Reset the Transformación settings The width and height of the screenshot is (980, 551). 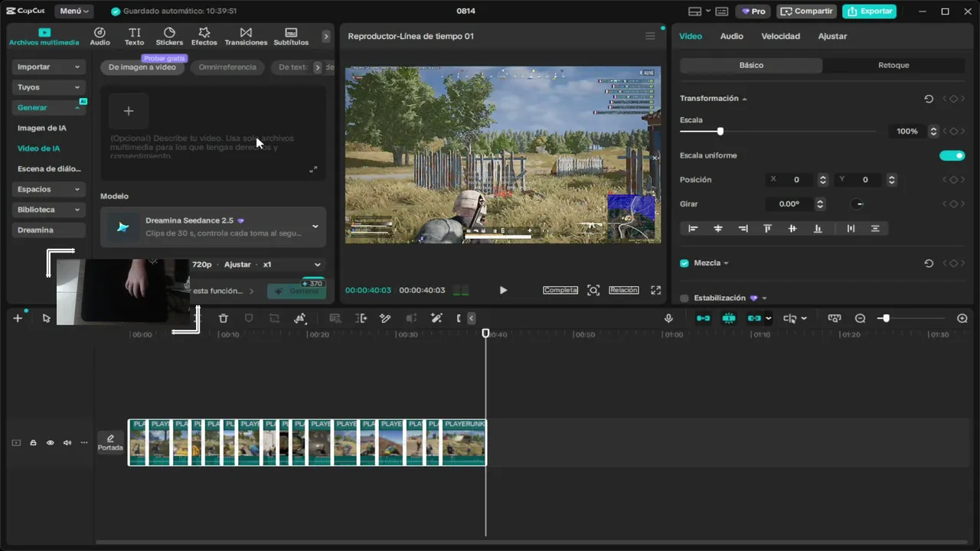(x=929, y=99)
